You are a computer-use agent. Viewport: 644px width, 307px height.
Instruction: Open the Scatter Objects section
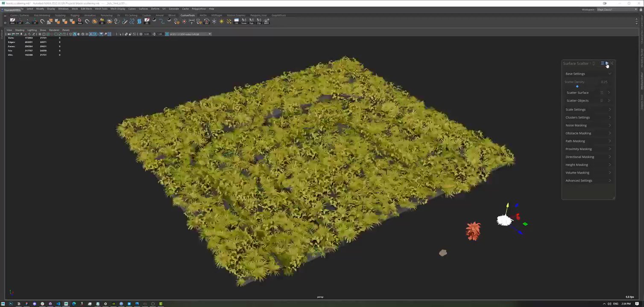click(x=609, y=100)
